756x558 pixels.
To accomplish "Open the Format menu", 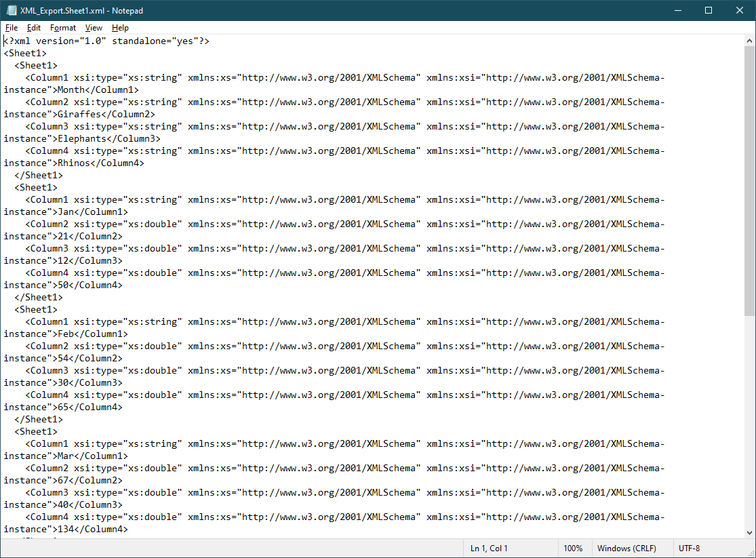I will [62, 28].
